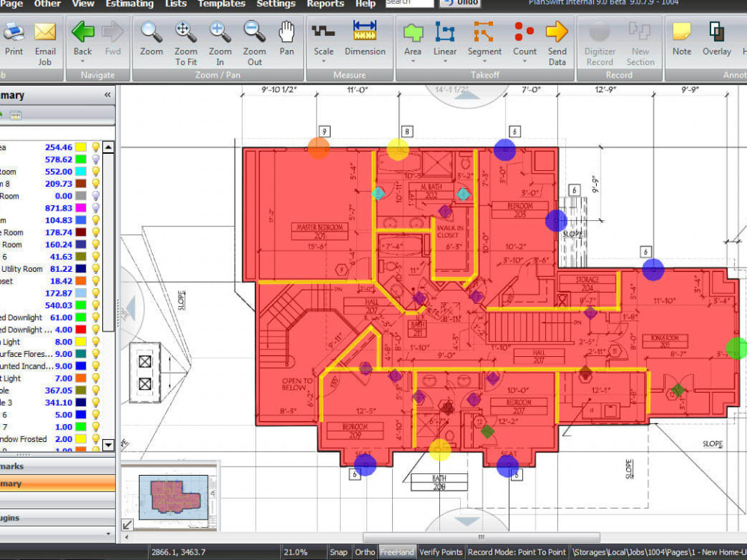Viewport: 747px width, 560px height.
Task: Click the page down arrow on drawing
Action: [x=468, y=522]
